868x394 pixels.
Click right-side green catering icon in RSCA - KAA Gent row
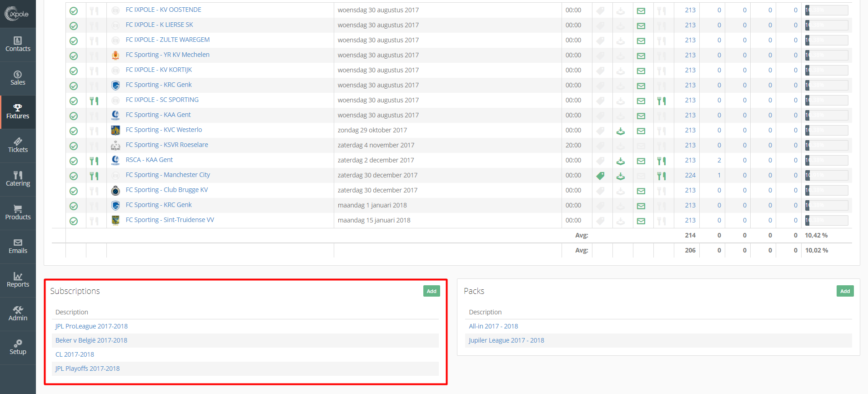tap(662, 161)
